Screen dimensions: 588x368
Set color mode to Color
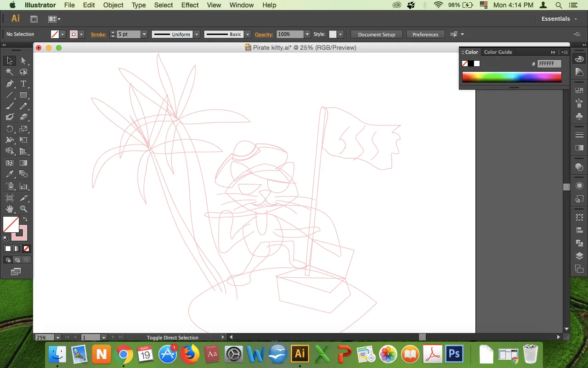pos(8,248)
